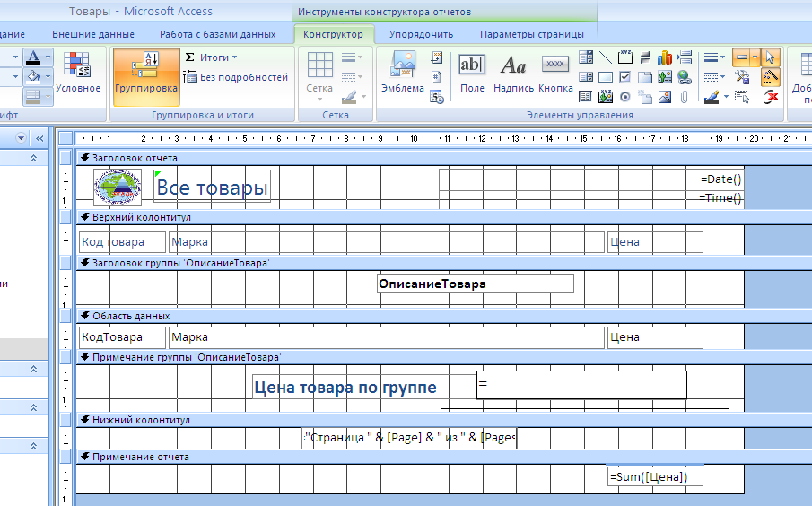
Task: Choose the combo box control icon
Action: point(586,57)
